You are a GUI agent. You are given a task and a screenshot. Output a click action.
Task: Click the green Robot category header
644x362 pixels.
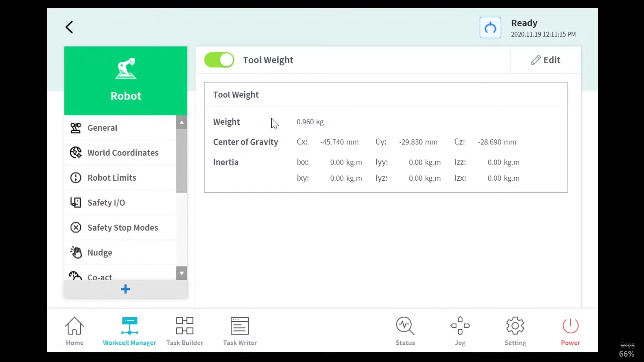[125, 81]
